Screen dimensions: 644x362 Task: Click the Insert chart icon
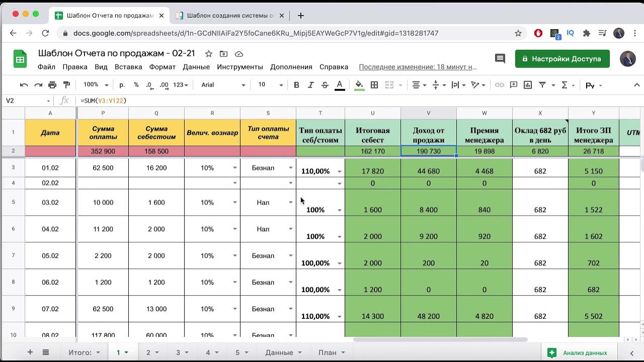click(528, 85)
